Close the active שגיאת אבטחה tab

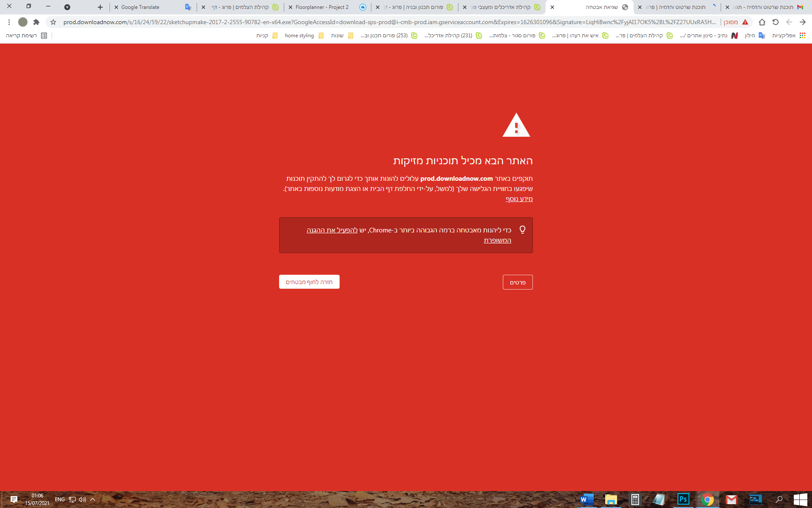tap(552, 7)
